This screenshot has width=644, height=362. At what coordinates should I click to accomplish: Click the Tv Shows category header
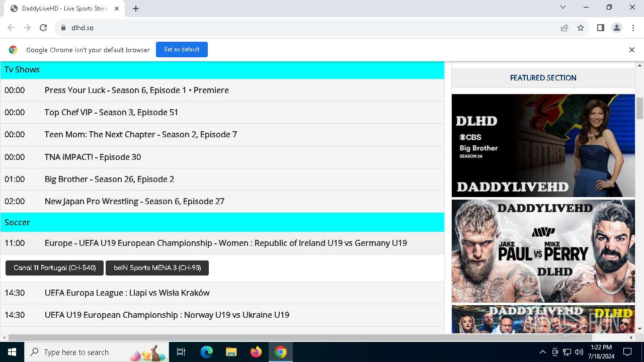coord(222,70)
